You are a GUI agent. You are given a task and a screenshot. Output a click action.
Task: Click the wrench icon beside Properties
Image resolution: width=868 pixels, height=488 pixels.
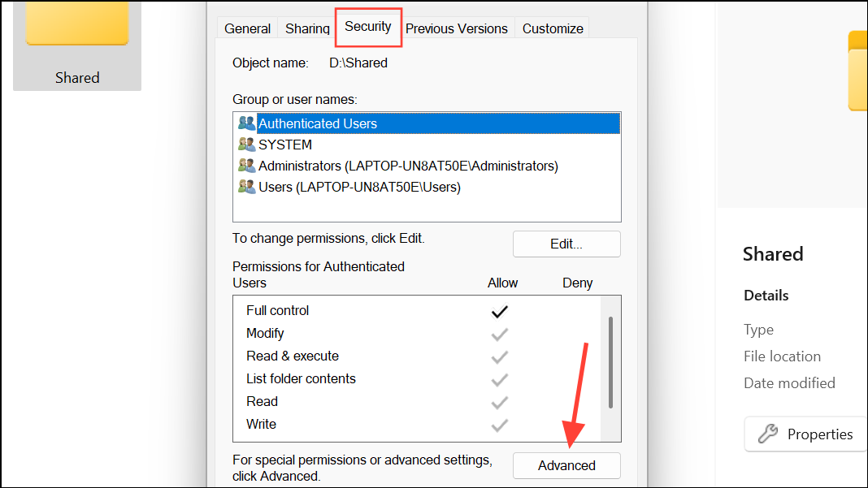click(x=768, y=434)
